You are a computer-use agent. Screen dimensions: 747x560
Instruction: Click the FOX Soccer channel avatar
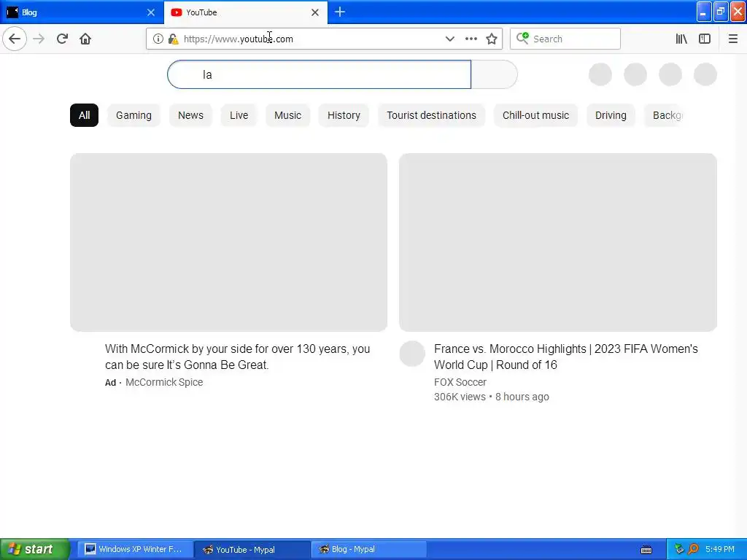(412, 354)
